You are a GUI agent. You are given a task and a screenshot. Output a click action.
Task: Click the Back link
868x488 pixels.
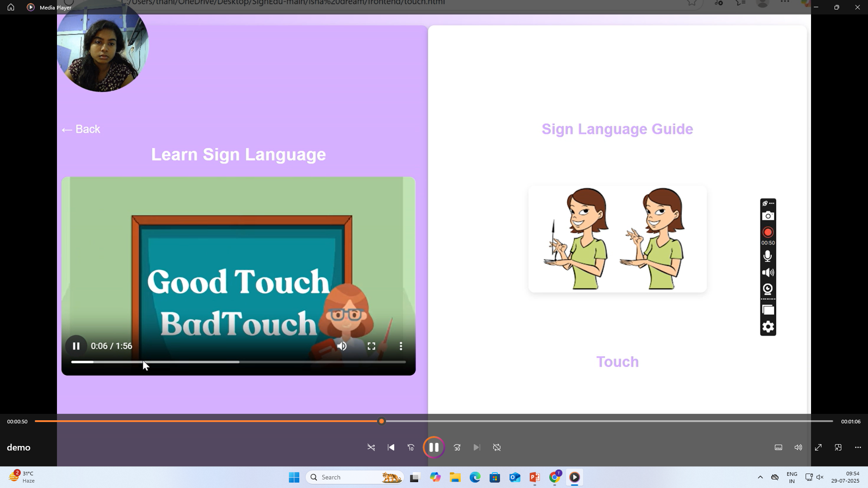tap(81, 129)
